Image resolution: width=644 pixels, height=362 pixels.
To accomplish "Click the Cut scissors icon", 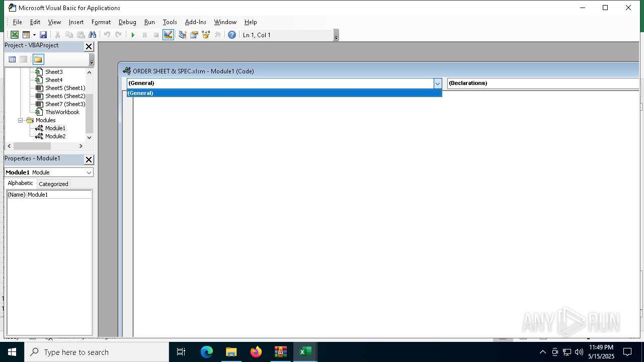I will [x=57, y=35].
